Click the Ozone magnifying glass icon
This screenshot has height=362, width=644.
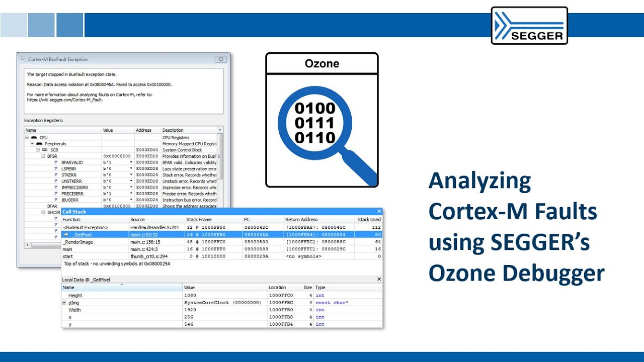(x=328, y=135)
